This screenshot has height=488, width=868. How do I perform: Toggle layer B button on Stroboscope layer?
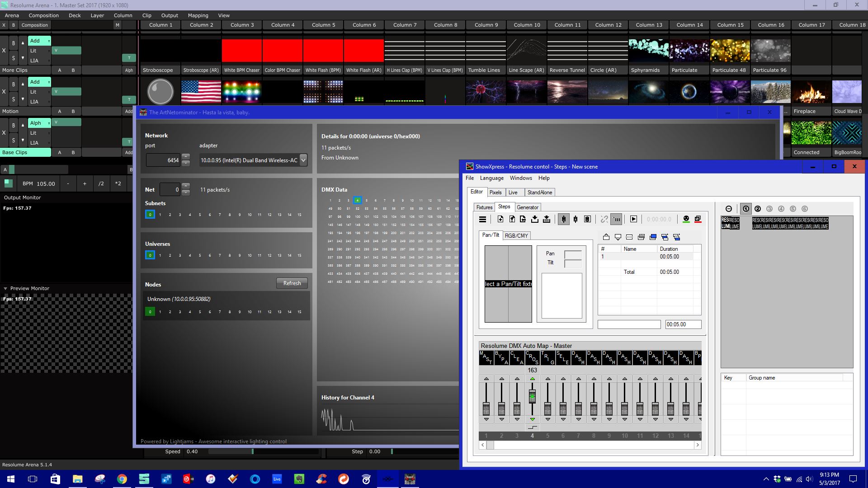[x=14, y=43]
